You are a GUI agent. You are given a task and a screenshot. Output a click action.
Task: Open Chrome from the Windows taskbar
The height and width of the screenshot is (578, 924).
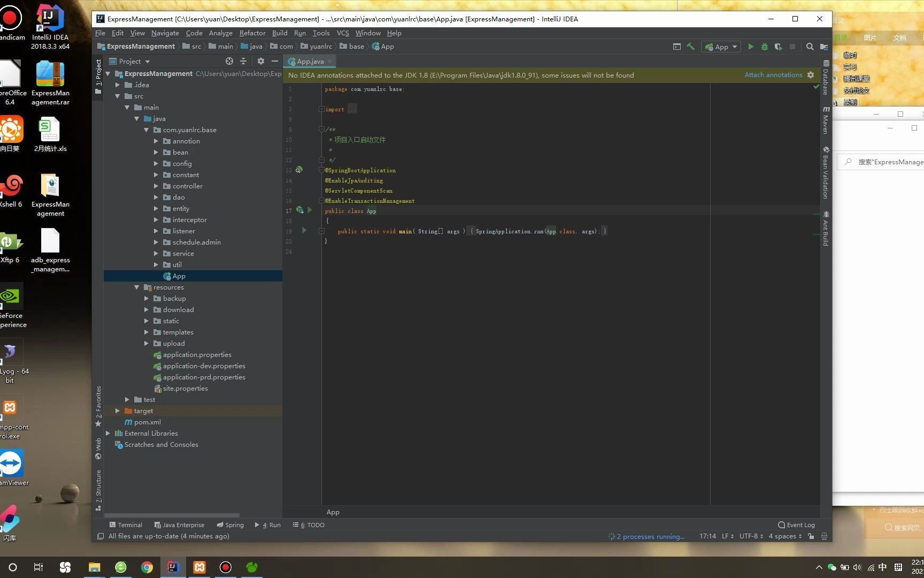[147, 567]
